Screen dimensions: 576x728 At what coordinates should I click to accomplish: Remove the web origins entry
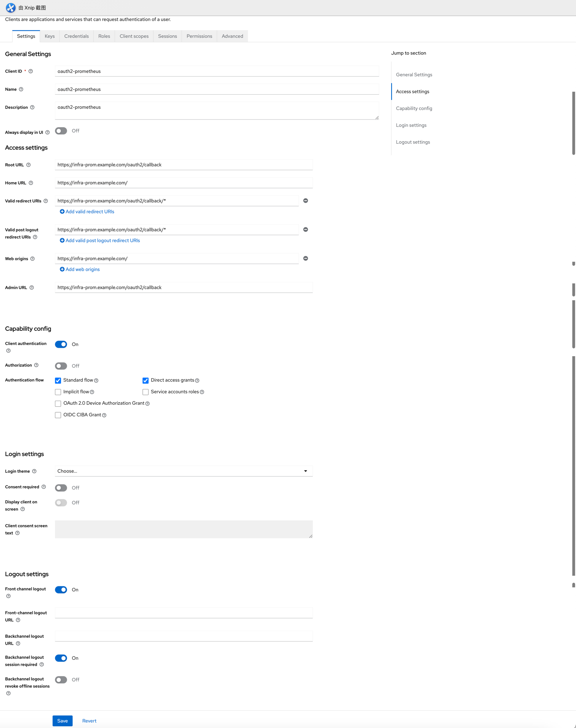click(x=305, y=258)
